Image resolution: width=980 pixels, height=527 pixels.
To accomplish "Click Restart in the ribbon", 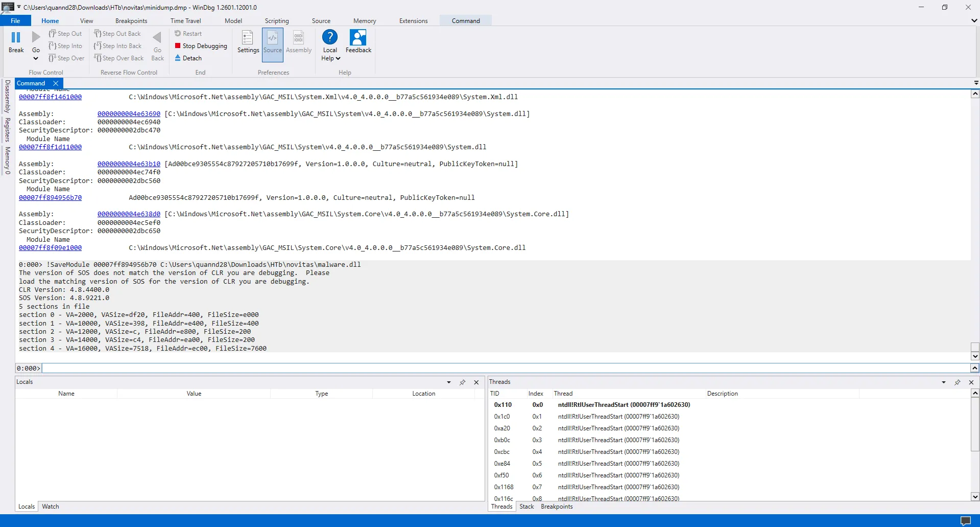I will tap(188, 34).
